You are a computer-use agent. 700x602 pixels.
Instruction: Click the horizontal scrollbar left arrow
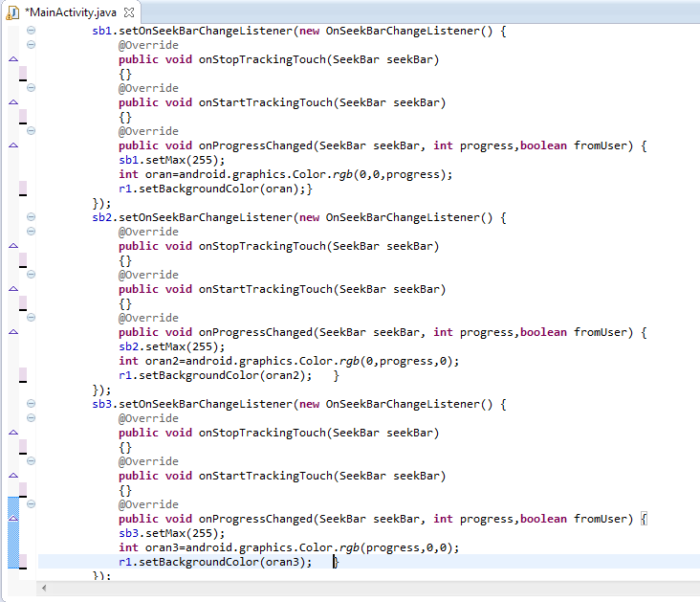point(43,587)
